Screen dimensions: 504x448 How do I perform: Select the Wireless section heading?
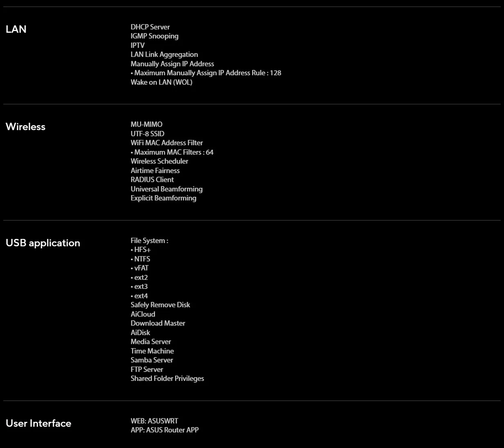(x=25, y=126)
